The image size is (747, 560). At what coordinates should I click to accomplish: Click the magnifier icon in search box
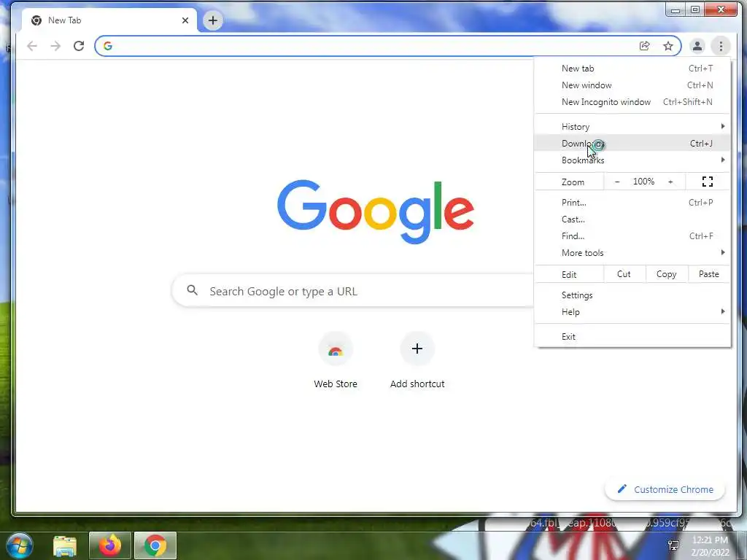[x=192, y=290]
